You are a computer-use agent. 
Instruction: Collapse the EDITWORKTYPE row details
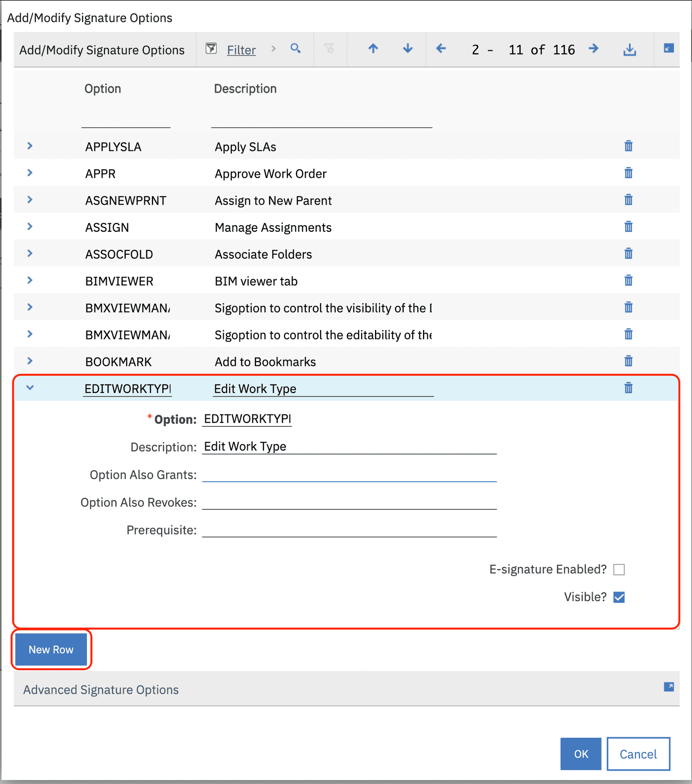click(x=30, y=388)
